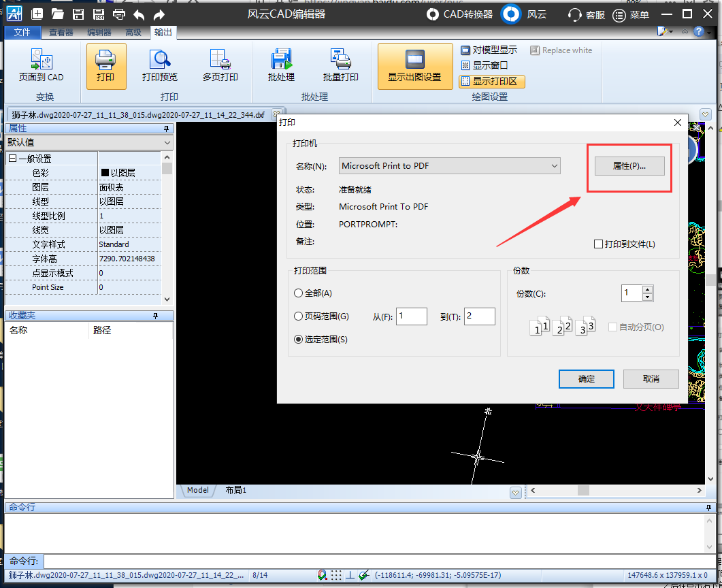
Task: Click the printer icon in the title bar
Action: click(119, 14)
